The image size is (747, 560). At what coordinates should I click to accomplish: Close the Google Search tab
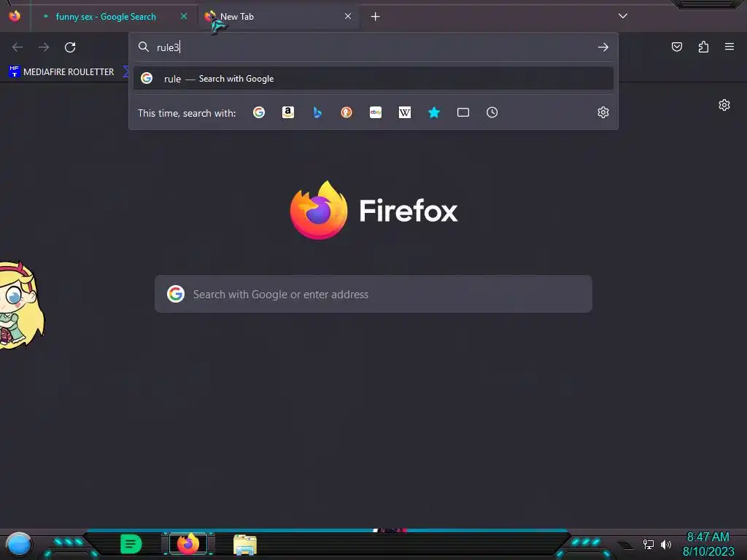click(183, 16)
